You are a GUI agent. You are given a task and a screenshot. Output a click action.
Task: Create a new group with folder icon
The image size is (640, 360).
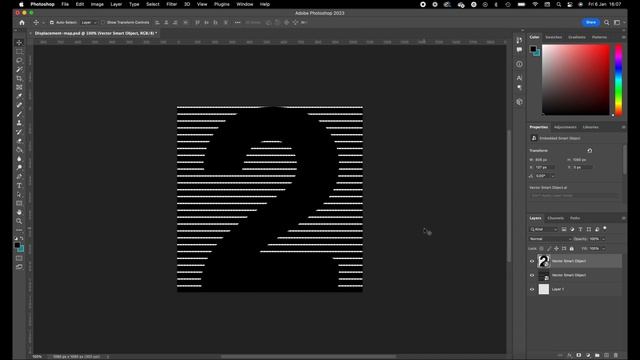pos(597,356)
